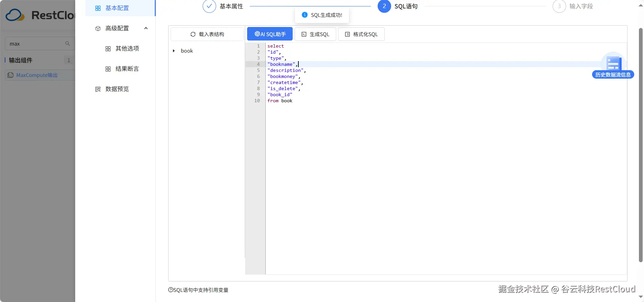The height and width of the screenshot is (302, 644).
Task: Click the "bookmoney" line in editor
Action: [x=284, y=76]
